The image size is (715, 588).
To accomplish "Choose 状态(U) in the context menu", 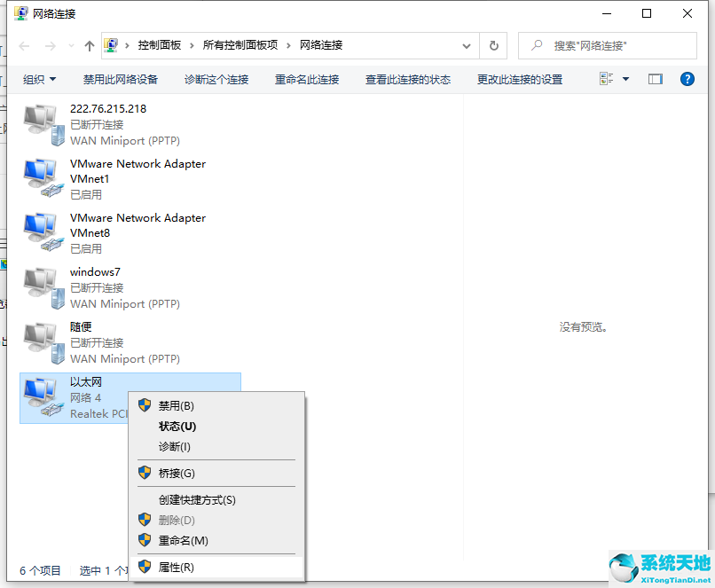I will pos(176,426).
